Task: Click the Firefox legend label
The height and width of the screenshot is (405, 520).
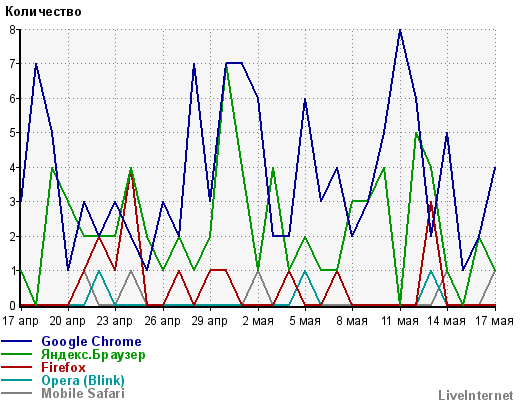Action: click(63, 367)
